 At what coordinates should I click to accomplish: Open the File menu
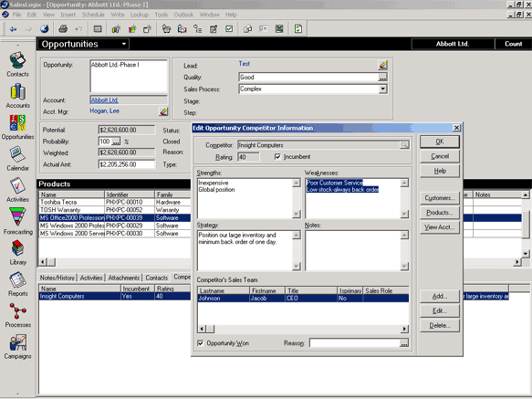16,15
